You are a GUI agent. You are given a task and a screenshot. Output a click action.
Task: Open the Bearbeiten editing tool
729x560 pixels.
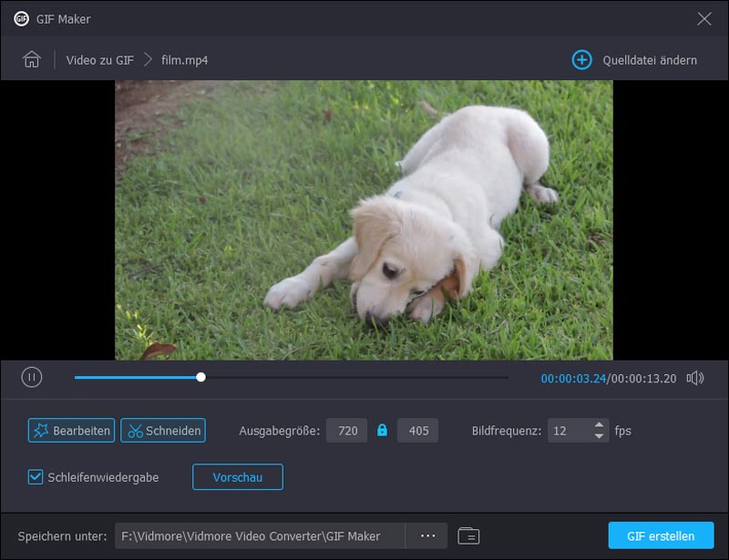[71, 431]
